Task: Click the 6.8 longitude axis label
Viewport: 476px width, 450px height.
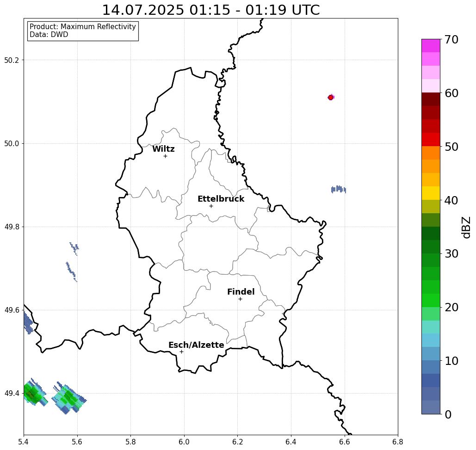Action: [398, 442]
